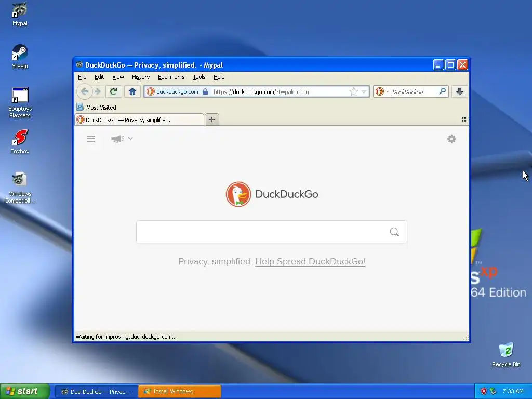Click the 7:33 AM system clock
Viewport: 532px width, 399px height.
click(x=513, y=392)
